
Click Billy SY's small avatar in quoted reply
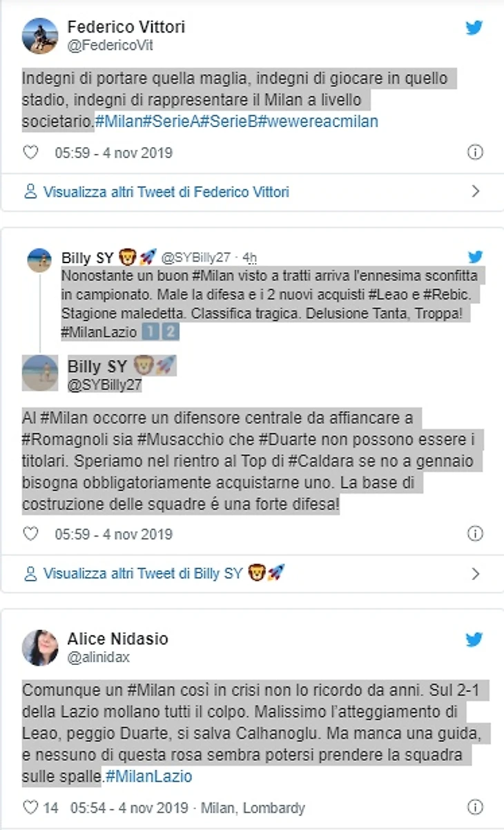39,260
